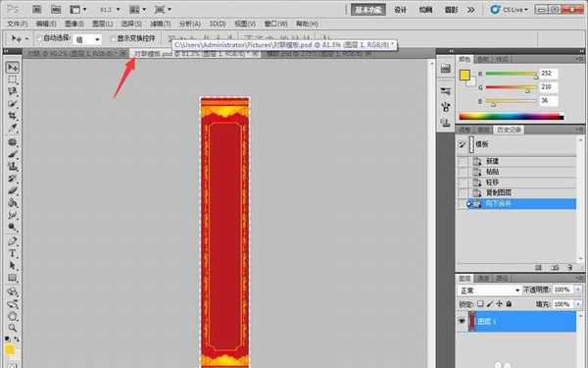Click the lock all padlock icon

[509, 304]
